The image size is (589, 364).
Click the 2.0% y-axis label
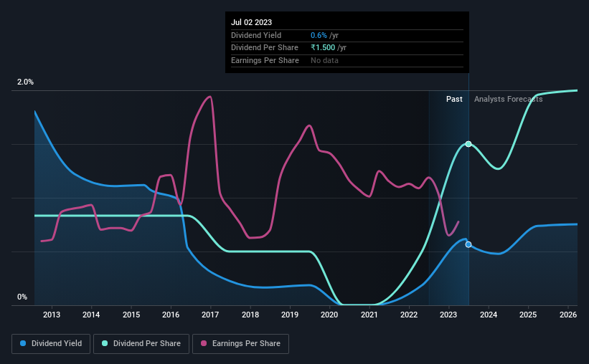point(25,82)
